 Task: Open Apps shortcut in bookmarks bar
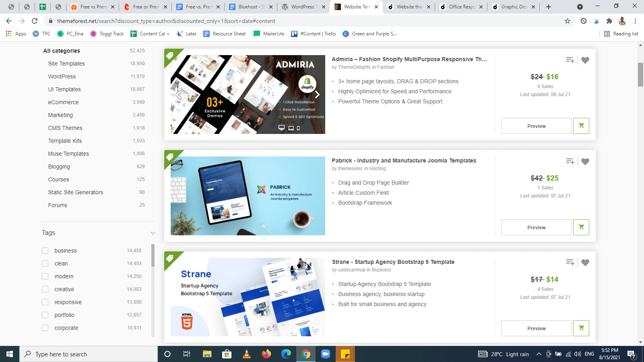tap(16, 34)
